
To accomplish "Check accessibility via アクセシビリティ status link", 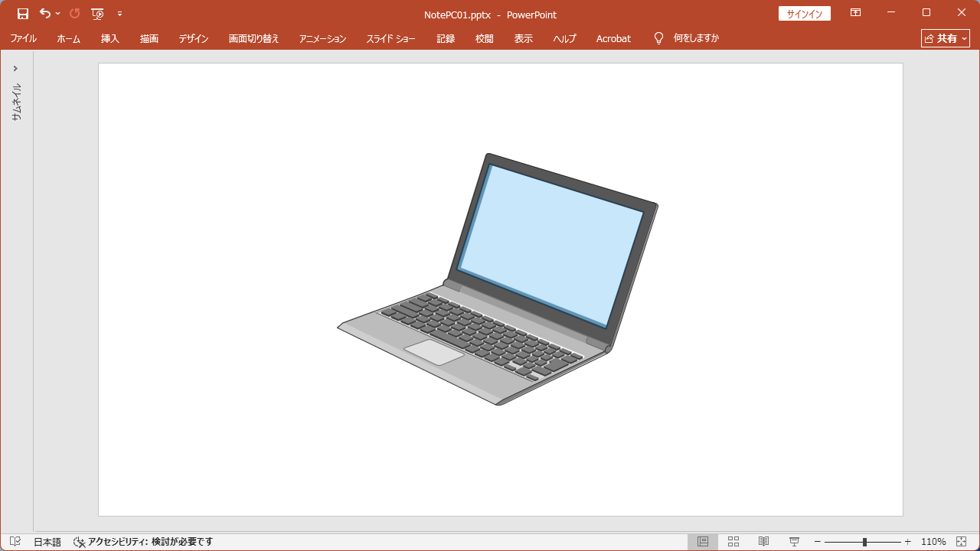I will click(x=142, y=541).
